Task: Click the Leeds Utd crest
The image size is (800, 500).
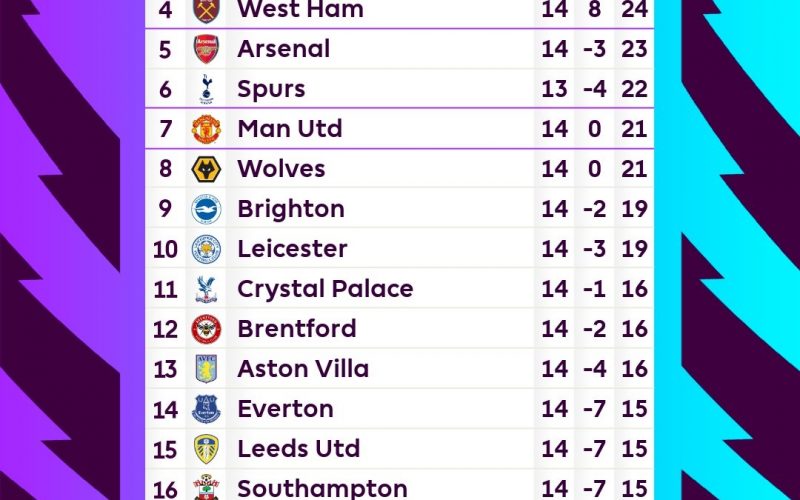Action: 206,449
